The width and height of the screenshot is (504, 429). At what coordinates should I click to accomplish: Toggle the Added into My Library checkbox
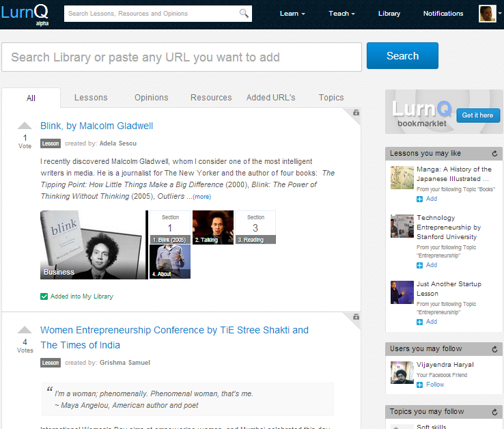click(x=44, y=296)
